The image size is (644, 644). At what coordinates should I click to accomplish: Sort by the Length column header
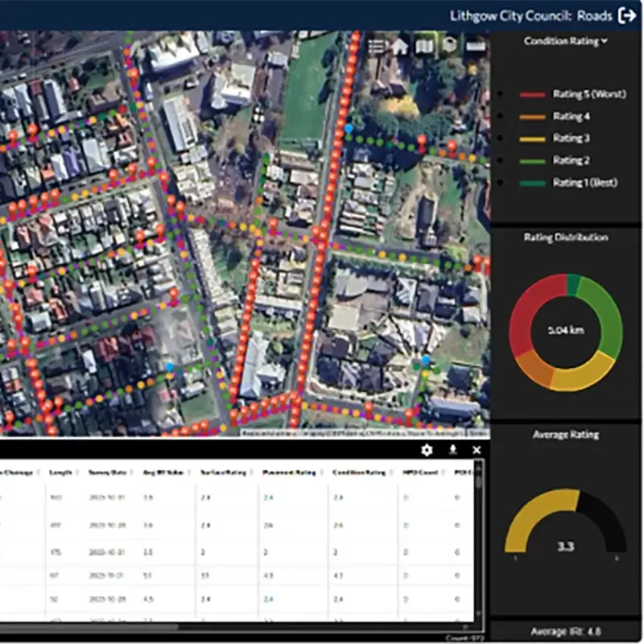coord(61,473)
